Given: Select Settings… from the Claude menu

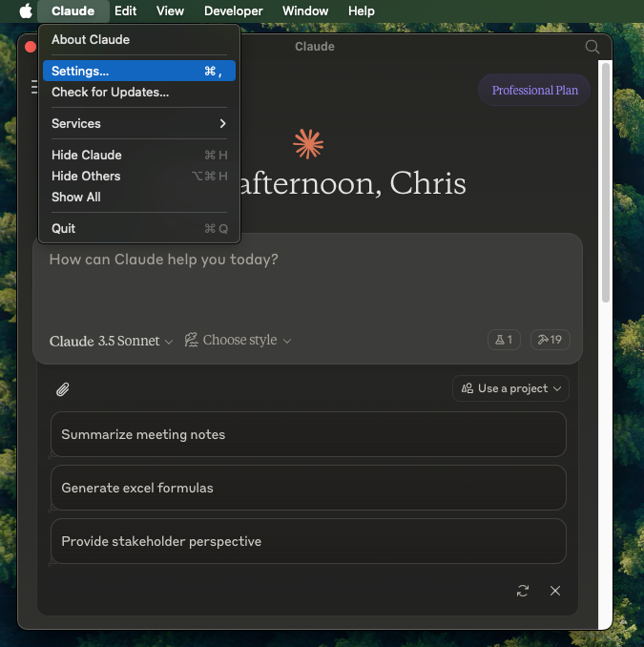Looking at the screenshot, I should point(139,71).
